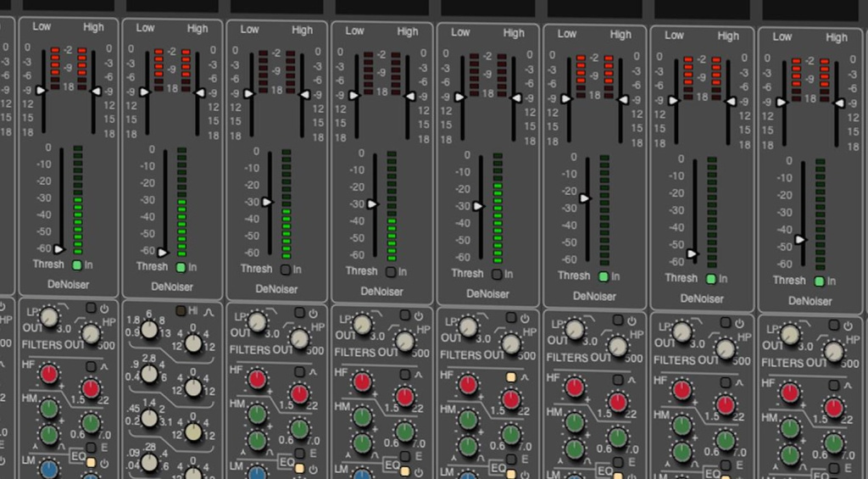Viewport: 868px width, 479px height.
Task: Click the Thresh slider handle set near -55
Action: [693, 254]
